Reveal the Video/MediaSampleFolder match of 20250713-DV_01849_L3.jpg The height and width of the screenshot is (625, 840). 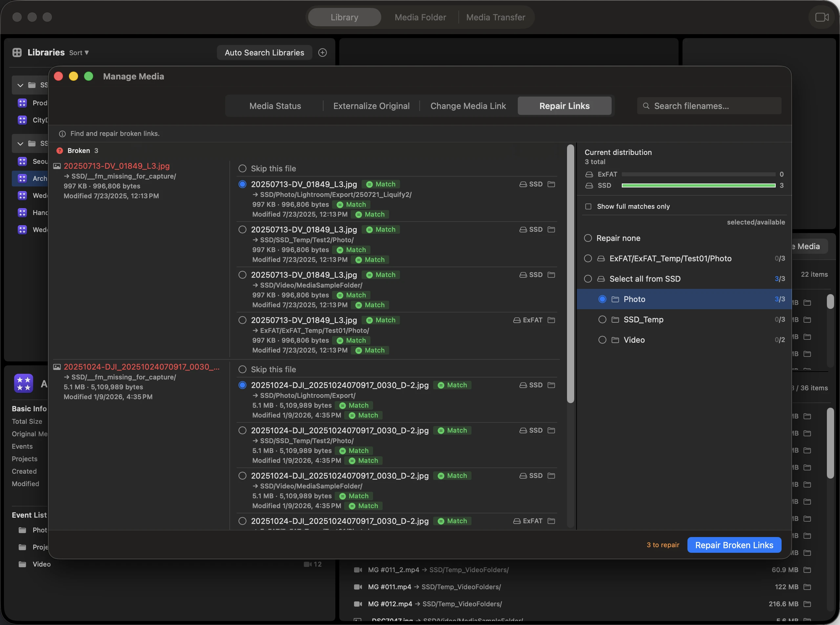click(552, 275)
